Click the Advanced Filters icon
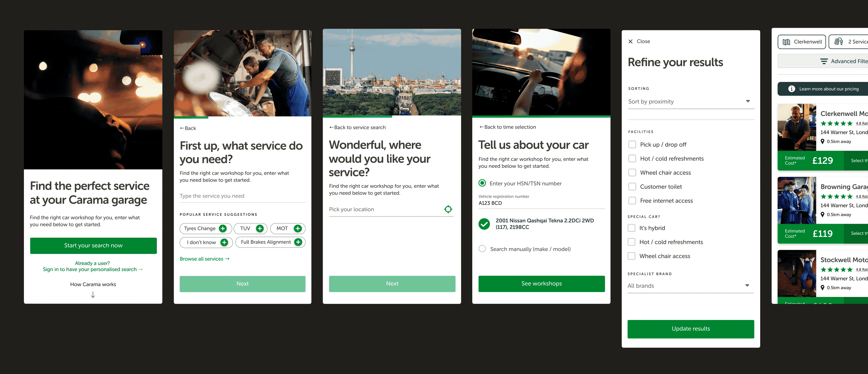 tap(823, 61)
